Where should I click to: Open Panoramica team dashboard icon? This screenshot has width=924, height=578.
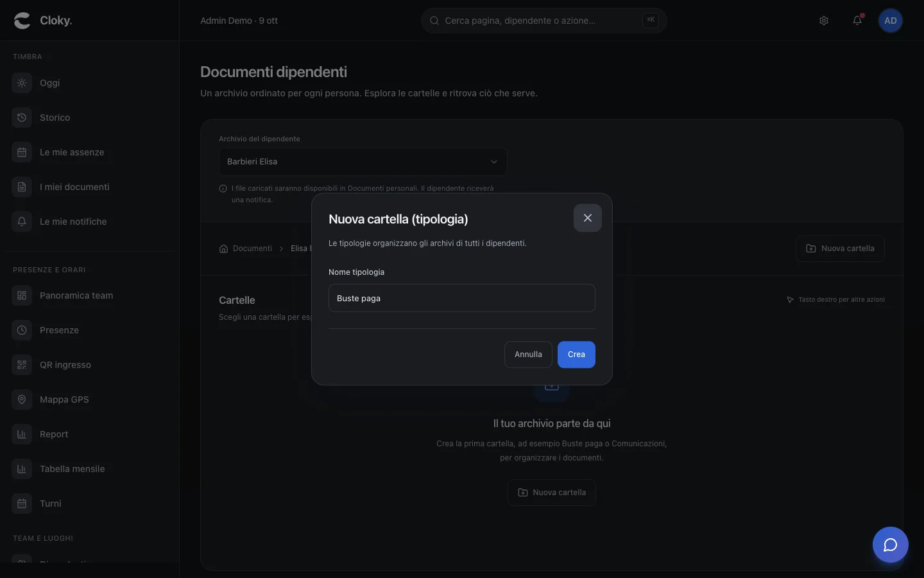[22, 295]
